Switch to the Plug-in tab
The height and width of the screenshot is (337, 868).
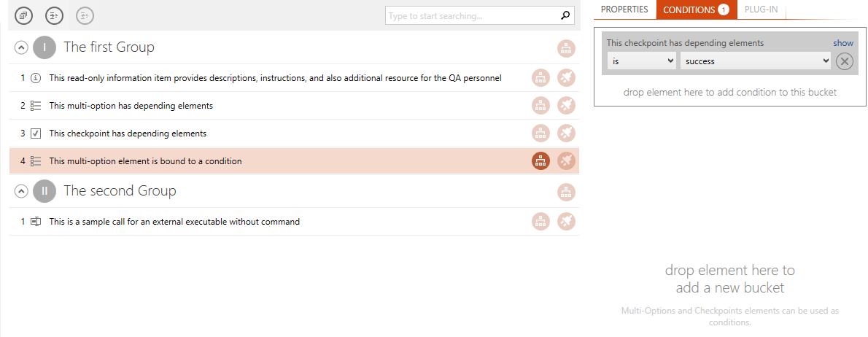tap(762, 9)
